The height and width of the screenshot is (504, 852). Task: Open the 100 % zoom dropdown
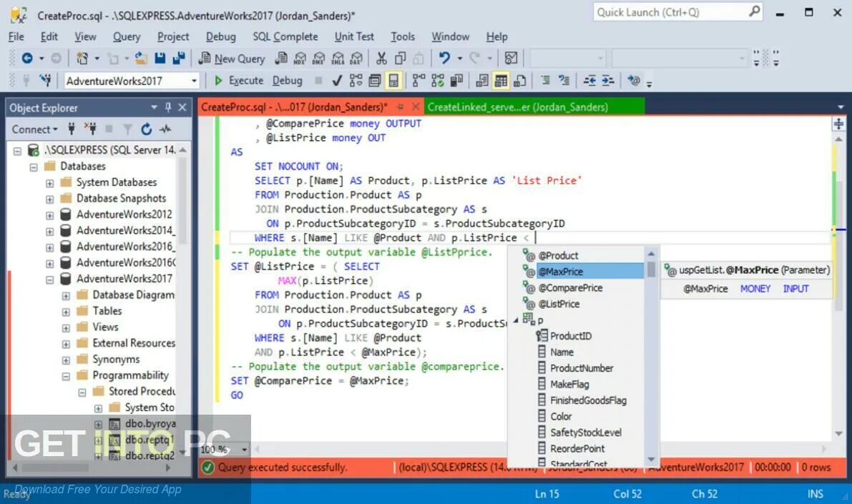tap(244, 449)
